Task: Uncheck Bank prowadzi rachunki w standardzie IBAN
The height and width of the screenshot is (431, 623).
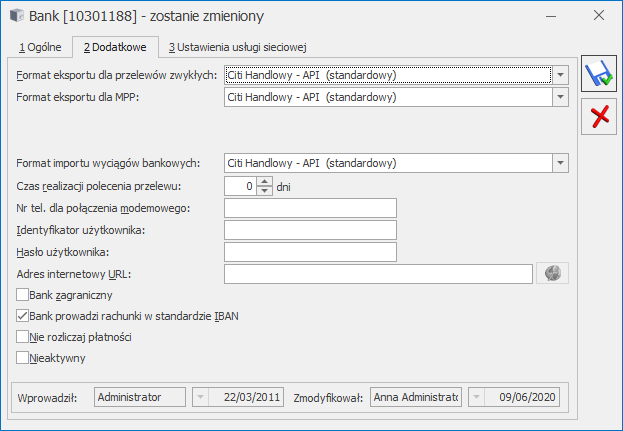Action: pos(24,316)
